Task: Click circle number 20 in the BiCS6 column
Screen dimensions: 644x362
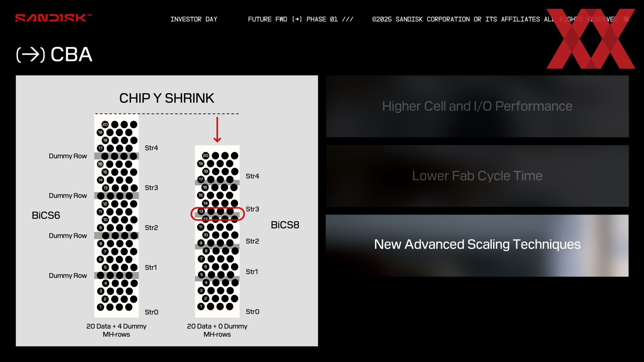Action: pos(105,124)
